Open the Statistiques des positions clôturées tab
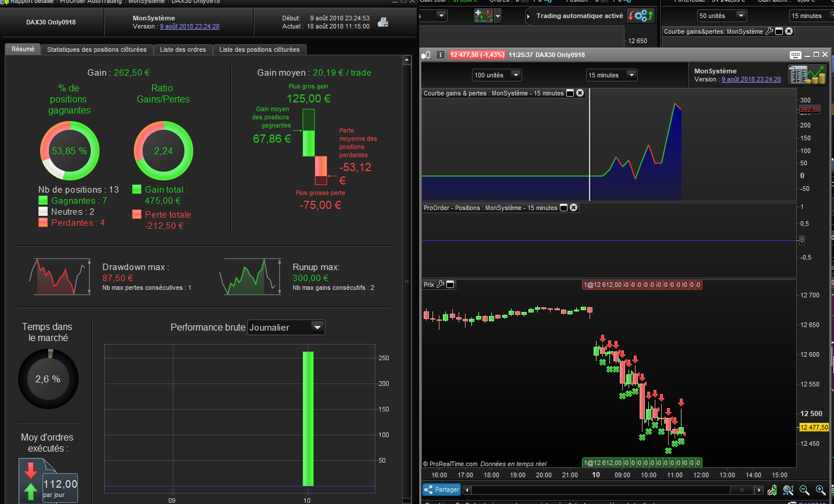The width and height of the screenshot is (834, 504). (x=97, y=50)
